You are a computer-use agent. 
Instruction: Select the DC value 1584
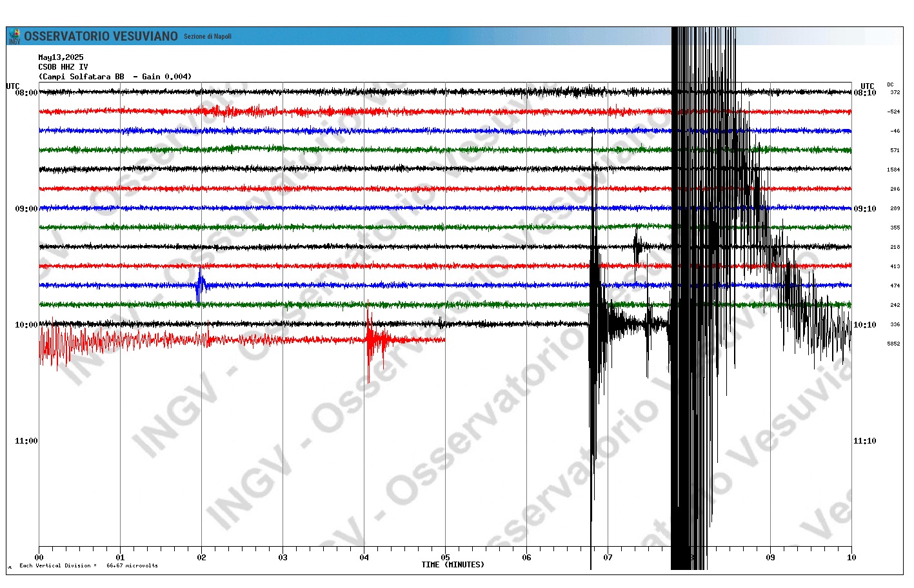point(893,170)
